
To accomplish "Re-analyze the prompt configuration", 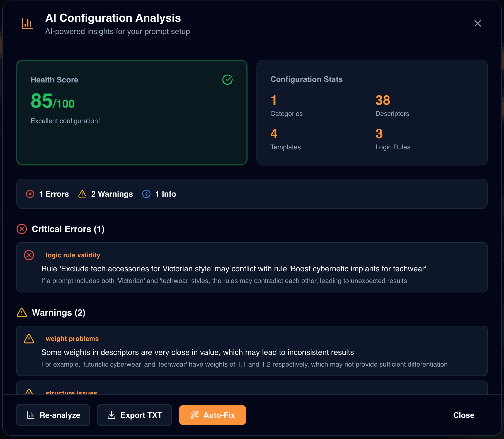I will 53,415.
